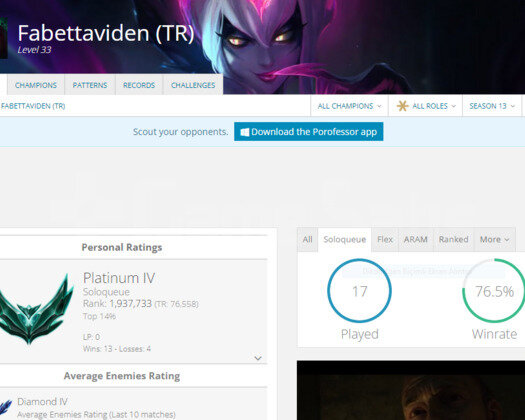Switch to the All queue tab
The image size is (525, 420).
(x=307, y=239)
